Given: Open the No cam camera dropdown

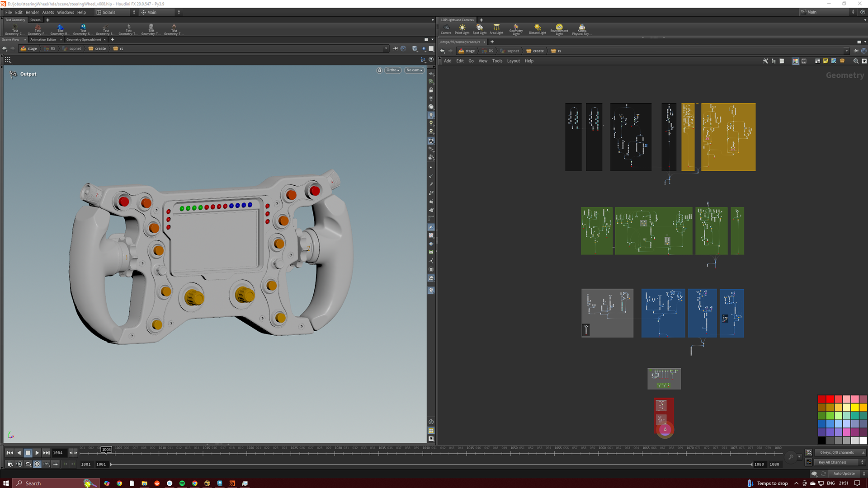Looking at the screenshot, I should click(x=414, y=70).
